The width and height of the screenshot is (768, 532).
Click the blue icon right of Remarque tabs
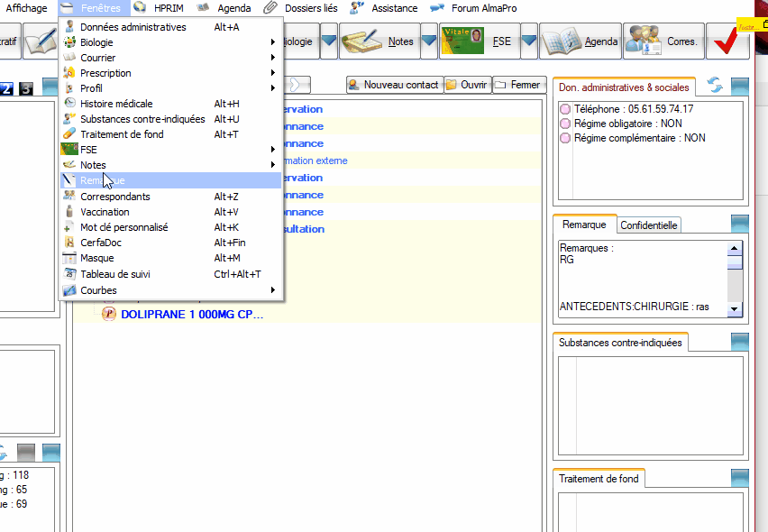(x=740, y=224)
